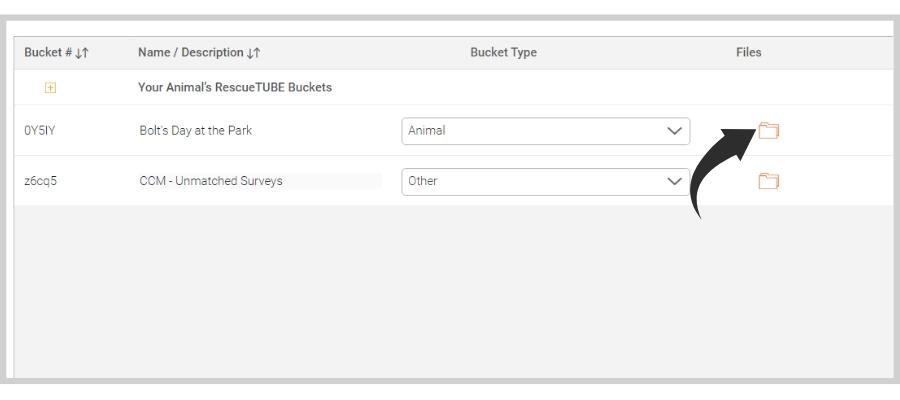The width and height of the screenshot is (900, 400).
Task: Expand Your Animal's RescueTUBE Buckets plus icon
Action: click(x=51, y=88)
